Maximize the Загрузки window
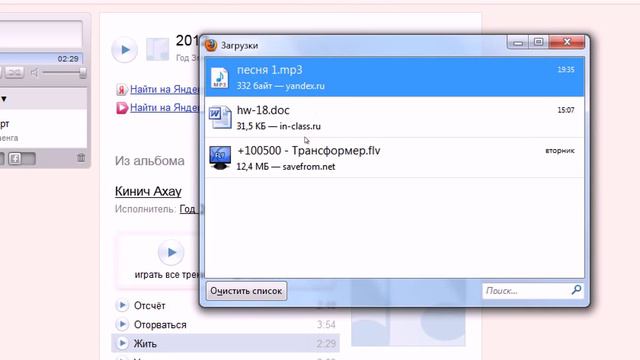This screenshot has height=360, width=640. (539, 42)
